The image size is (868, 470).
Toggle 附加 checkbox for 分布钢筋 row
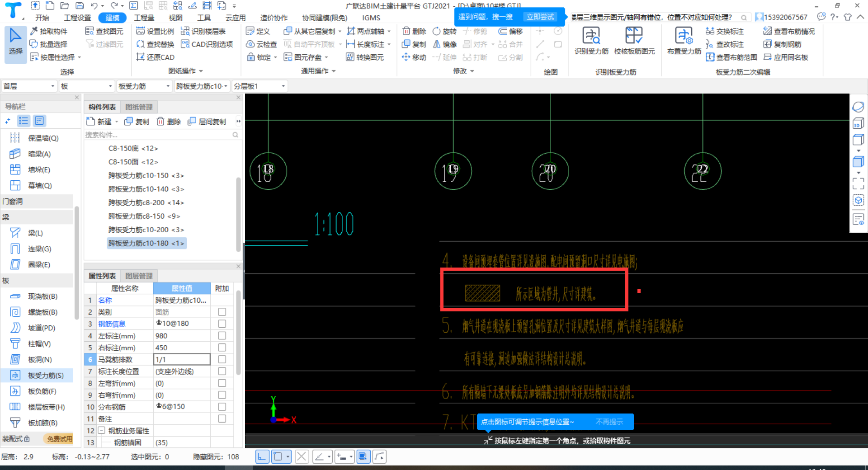222,407
